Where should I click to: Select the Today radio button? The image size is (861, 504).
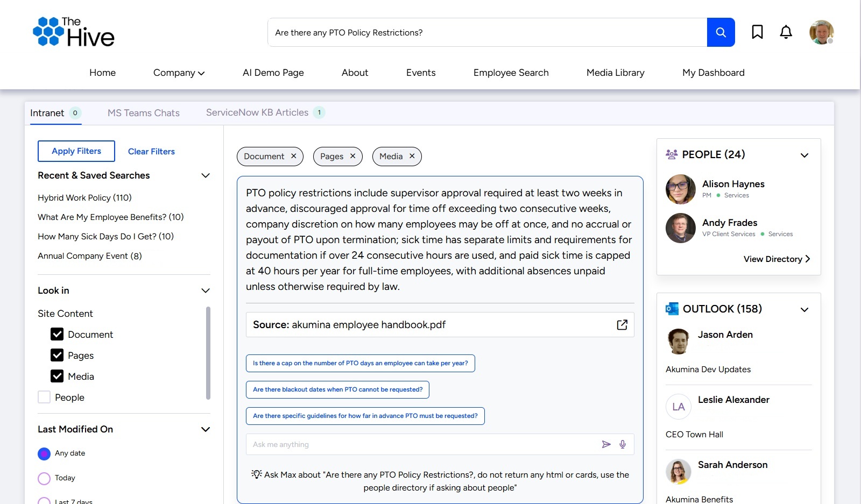44,478
